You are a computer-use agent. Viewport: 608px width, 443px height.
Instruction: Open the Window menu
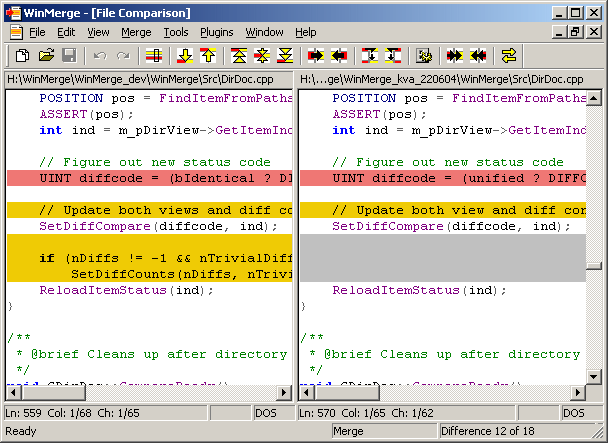[x=264, y=32]
